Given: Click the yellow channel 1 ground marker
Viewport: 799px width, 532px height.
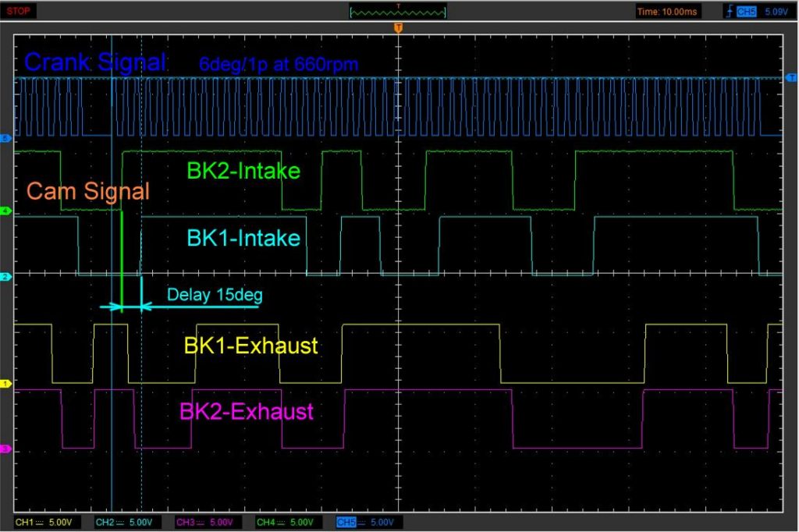Looking at the screenshot, I should pyautogui.click(x=7, y=384).
